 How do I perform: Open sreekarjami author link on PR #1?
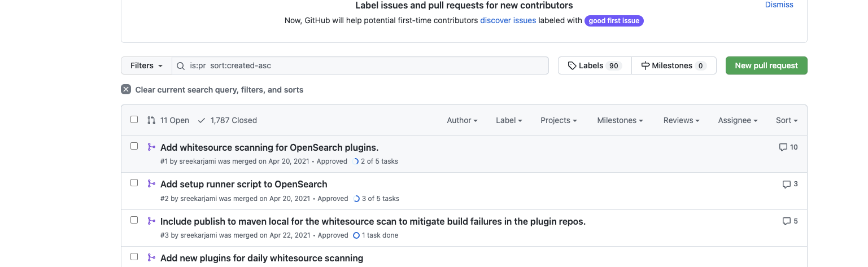[198, 161]
